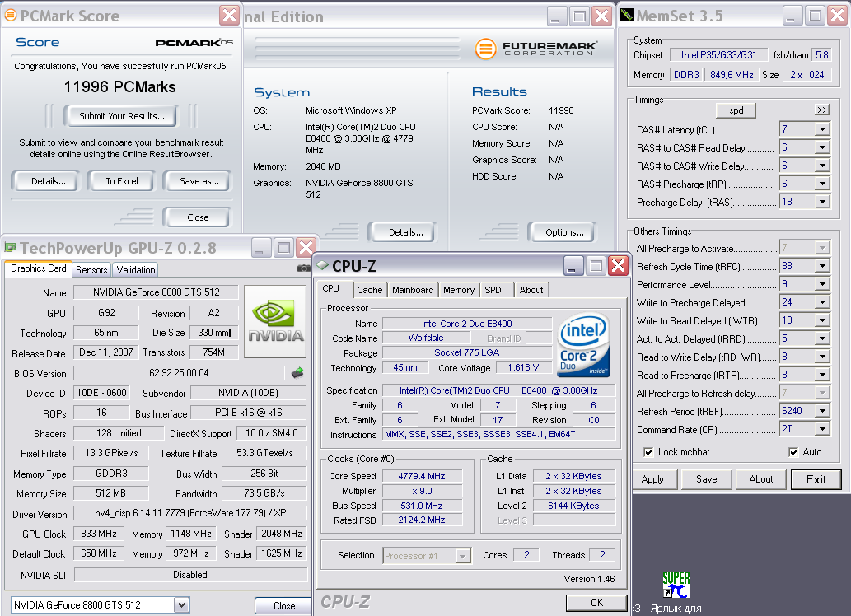Open the Memory tab in CPU-Z

(x=459, y=290)
